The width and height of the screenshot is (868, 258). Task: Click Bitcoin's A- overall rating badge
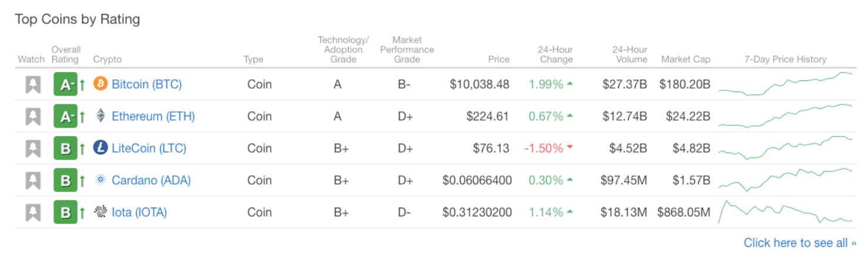(x=65, y=84)
